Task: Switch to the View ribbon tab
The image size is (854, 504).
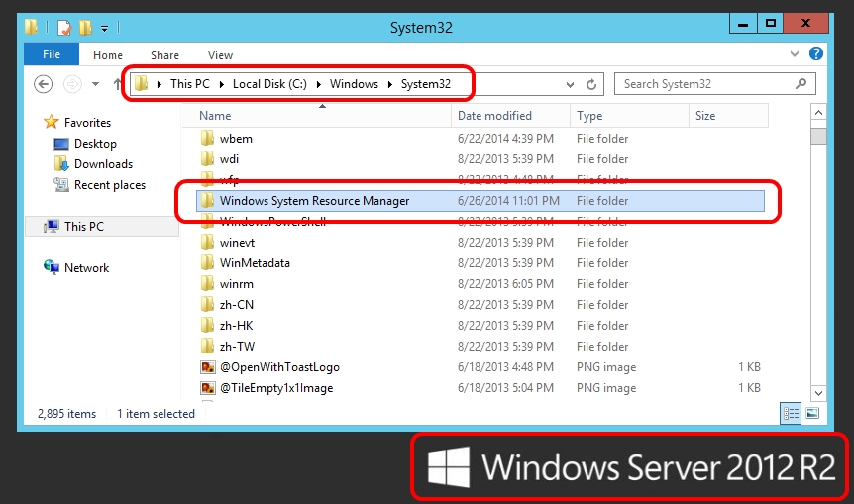Action: [x=220, y=55]
